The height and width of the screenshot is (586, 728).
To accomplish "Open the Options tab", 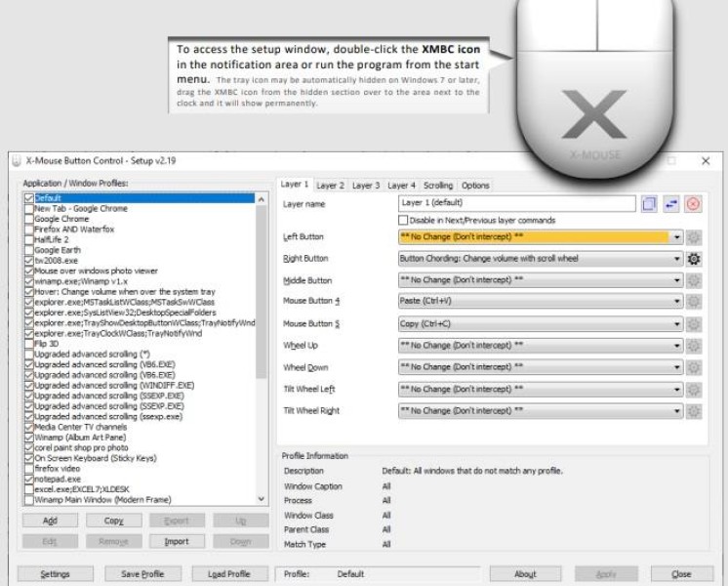I will tap(475, 186).
